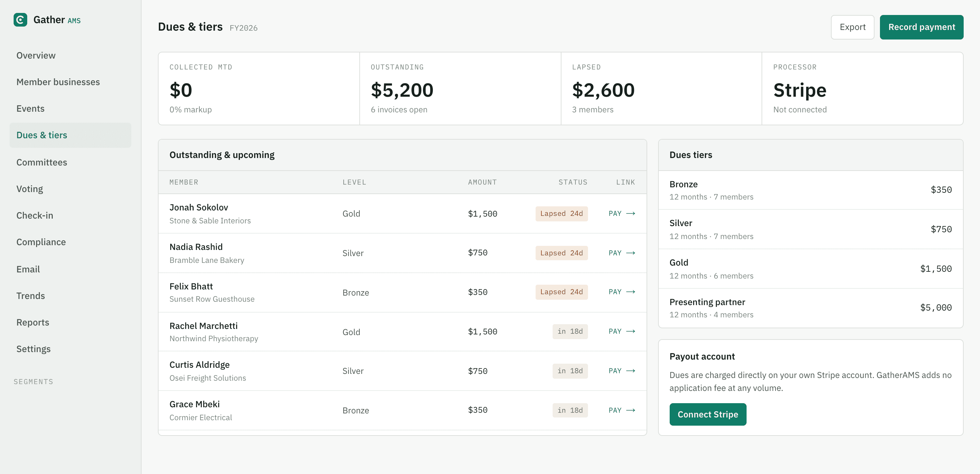Screen dimensions: 980x474
Task: Open PAY link for Felix Bhatt
Action: tap(622, 292)
